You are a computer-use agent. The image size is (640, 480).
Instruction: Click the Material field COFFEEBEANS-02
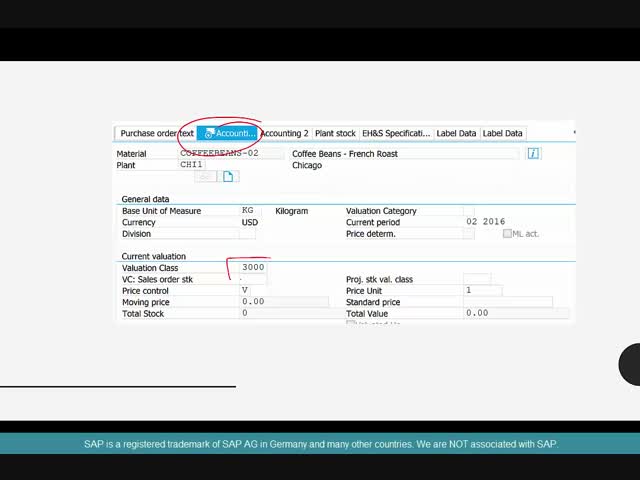pyautogui.click(x=231, y=153)
